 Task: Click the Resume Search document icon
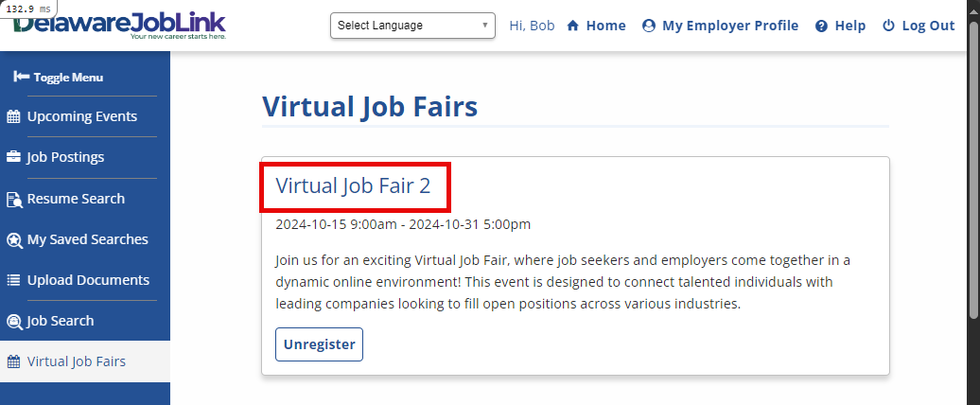tap(14, 200)
